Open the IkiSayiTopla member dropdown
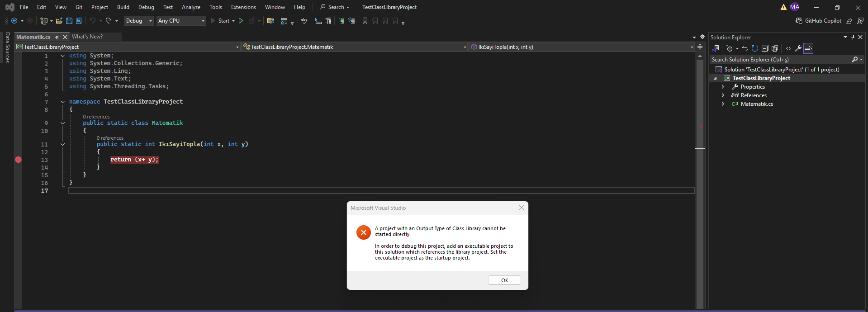Screen dimensions: 868x312 pos(582,47)
